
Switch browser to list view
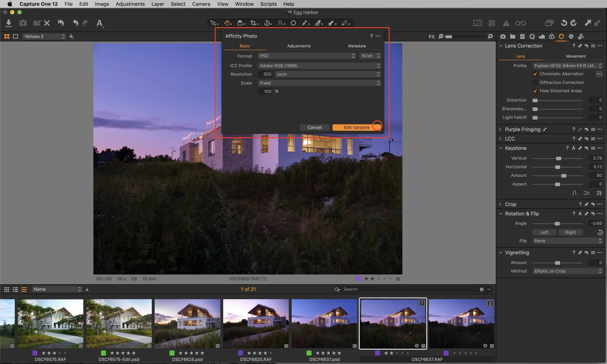tap(15, 290)
